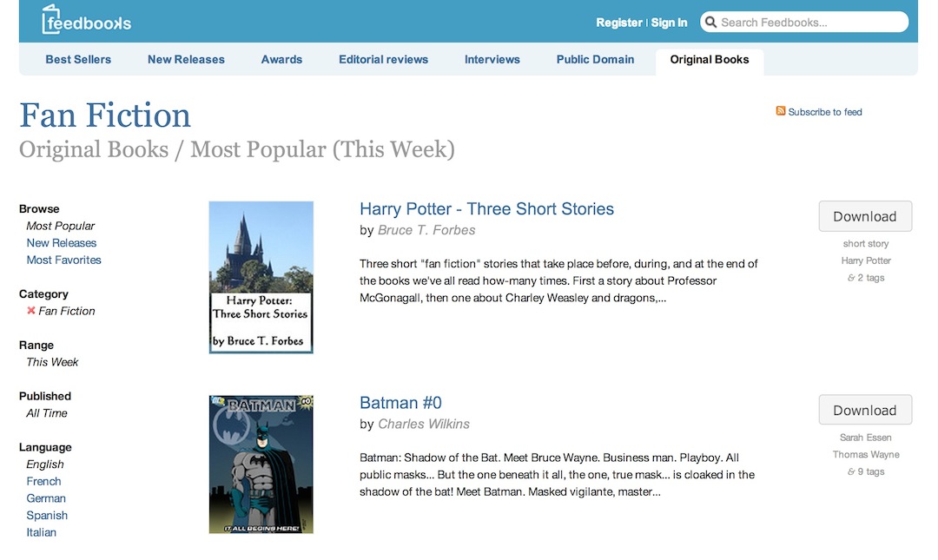
Task: Go to the Interviews tab
Action: (x=492, y=59)
